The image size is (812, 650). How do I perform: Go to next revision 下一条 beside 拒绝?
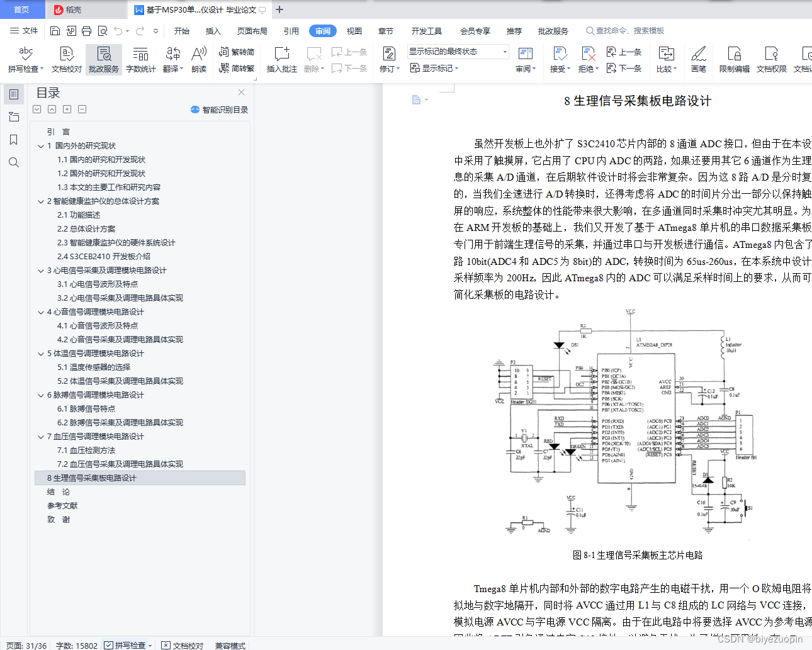624,68
